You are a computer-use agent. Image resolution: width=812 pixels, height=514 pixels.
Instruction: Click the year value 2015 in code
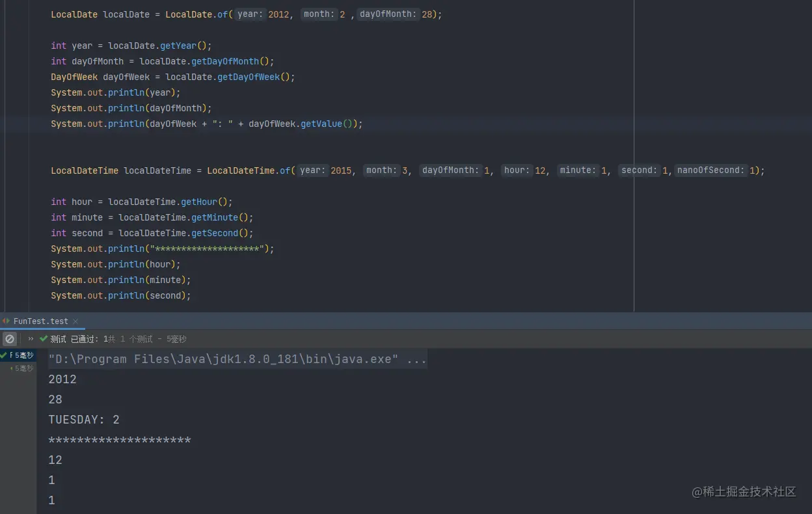click(341, 170)
